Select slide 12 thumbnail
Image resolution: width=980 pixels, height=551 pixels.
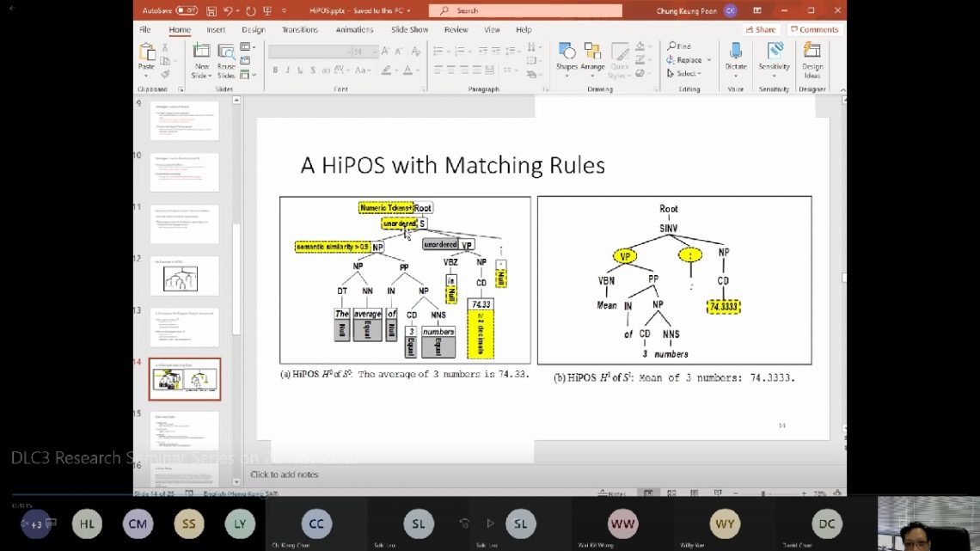(x=185, y=276)
